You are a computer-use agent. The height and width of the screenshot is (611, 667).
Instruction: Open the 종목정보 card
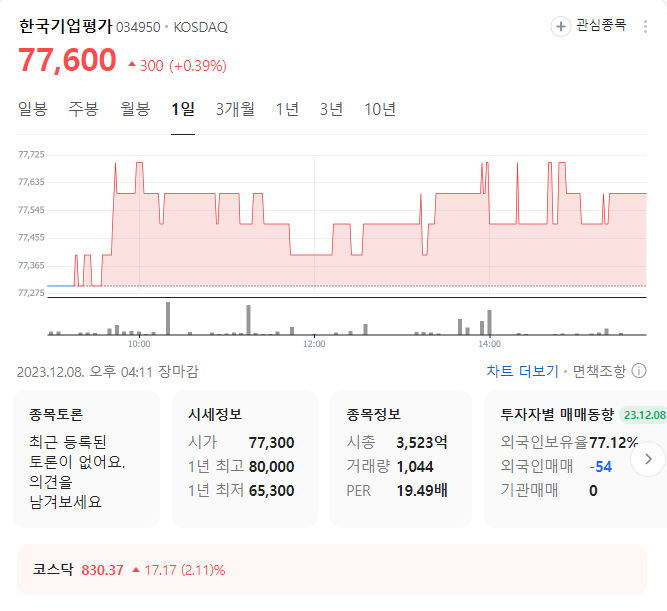pyautogui.click(x=401, y=459)
